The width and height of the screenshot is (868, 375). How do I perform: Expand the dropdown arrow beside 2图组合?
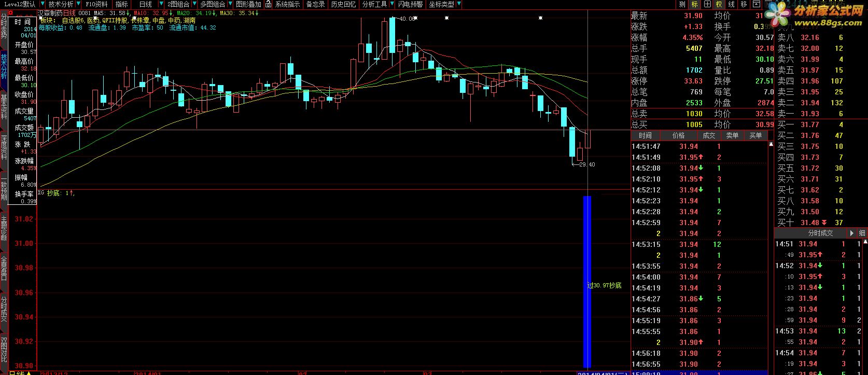tap(194, 4)
